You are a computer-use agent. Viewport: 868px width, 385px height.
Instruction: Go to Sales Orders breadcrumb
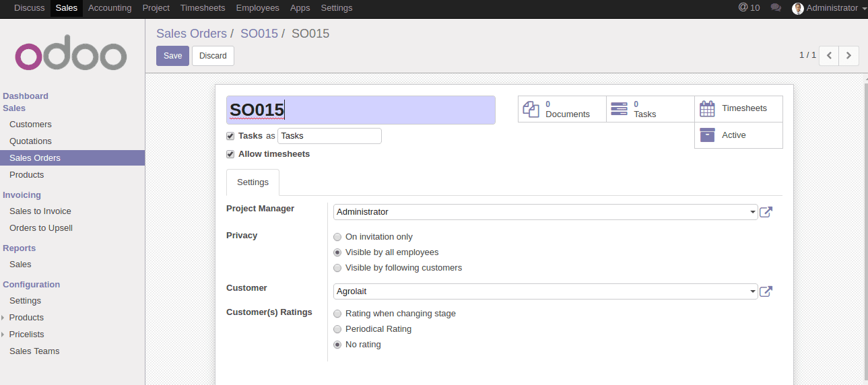[191, 34]
